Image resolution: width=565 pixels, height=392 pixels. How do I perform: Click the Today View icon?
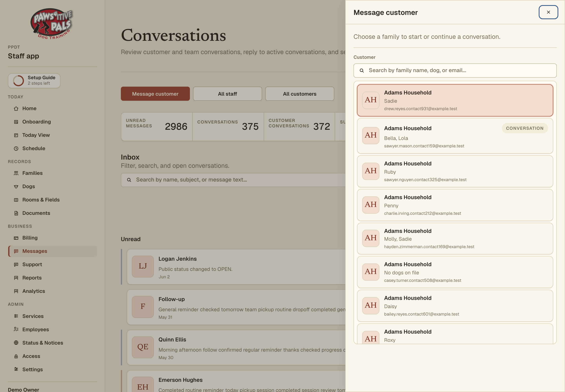[x=16, y=135]
